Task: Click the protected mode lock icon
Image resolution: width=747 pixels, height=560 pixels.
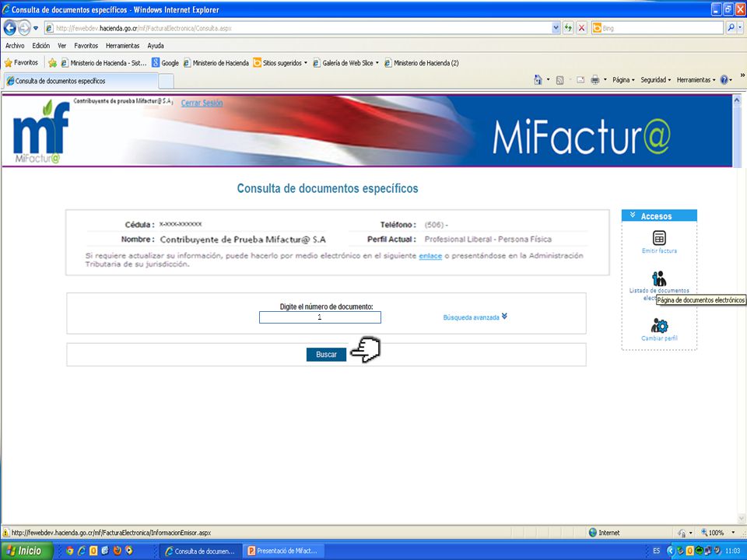Action: coord(682,533)
